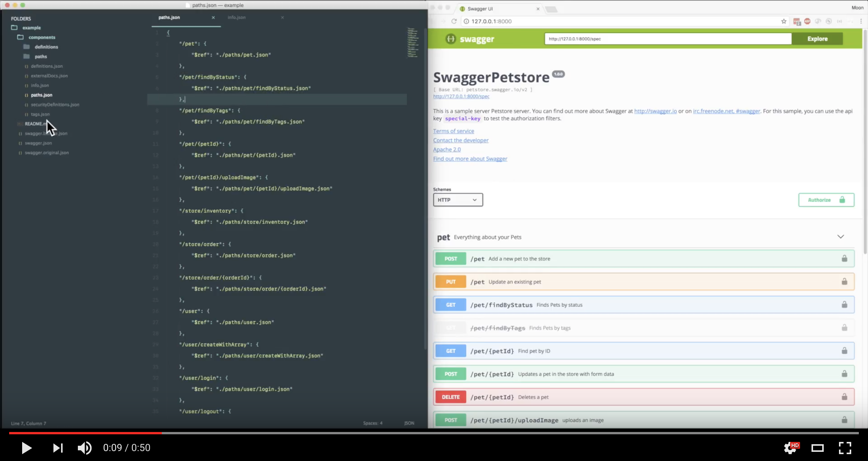Image resolution: width=868 pixels, height=461 pixels.
Task: Bookmark page with star icon
Action: point(784,21)
